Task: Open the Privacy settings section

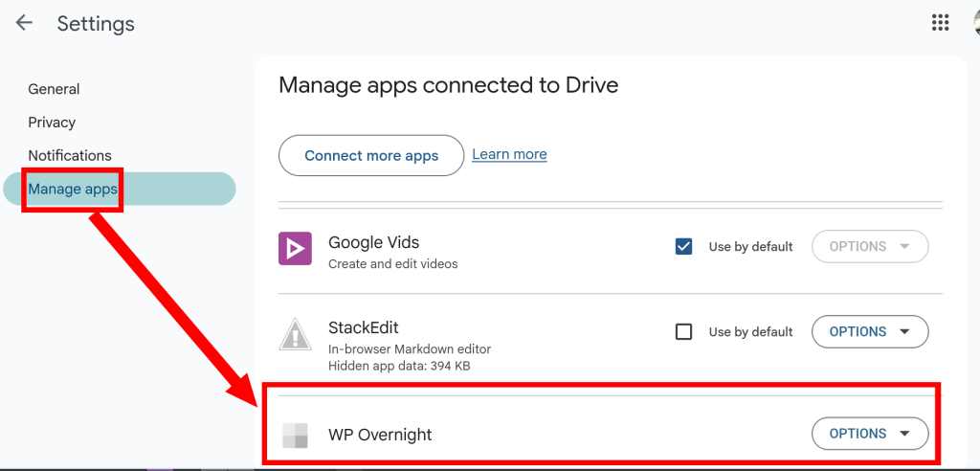Action: point(52,123)
